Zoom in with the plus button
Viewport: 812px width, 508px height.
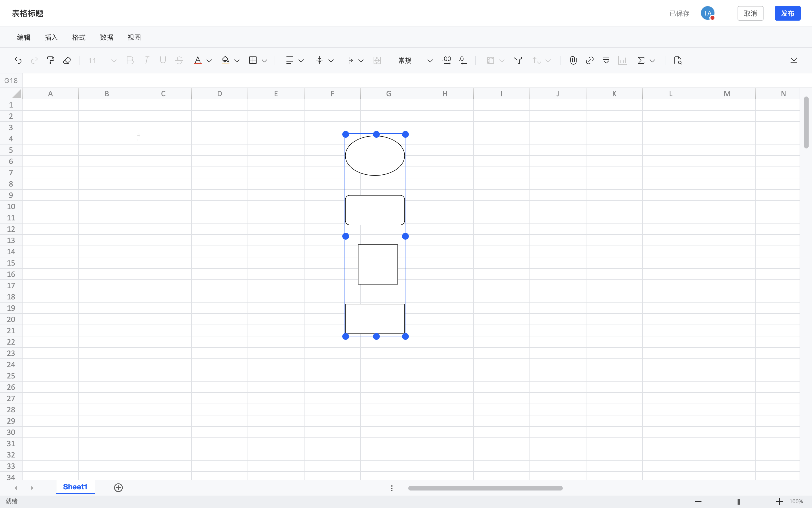[779, 502]
